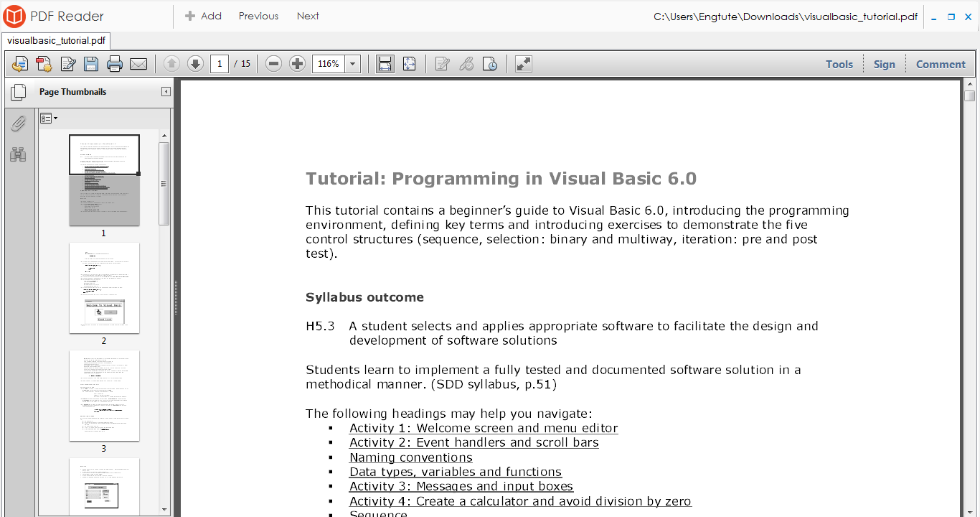Click the create PDF icon
Screen dimensions: 980x517
[44, 65]
